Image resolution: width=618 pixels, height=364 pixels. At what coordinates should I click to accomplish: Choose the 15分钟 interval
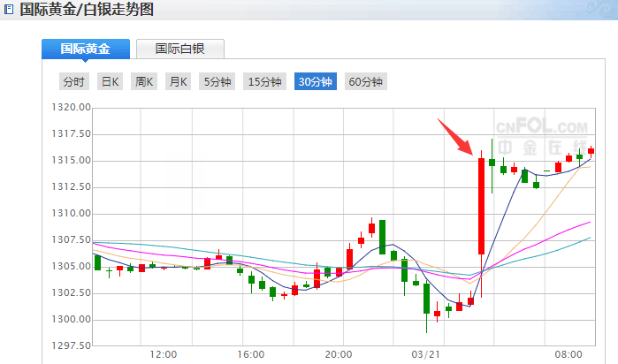(x=264, y=81)
